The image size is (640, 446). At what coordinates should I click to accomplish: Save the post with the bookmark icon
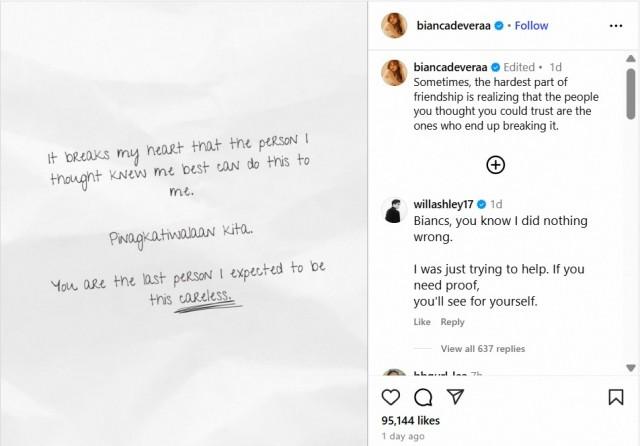(x=615, y=397)
